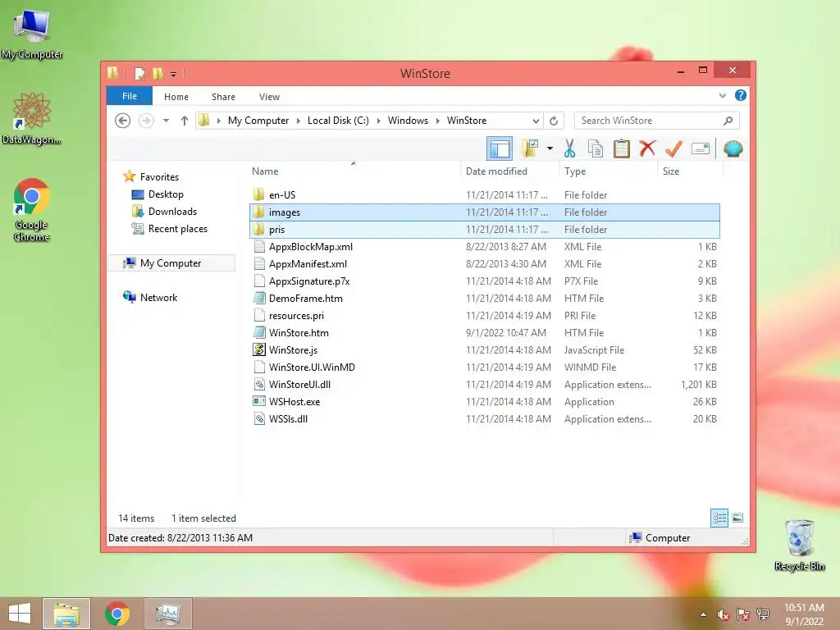The image size is (840, 630).
Task: Click the search magnifier icon
Action: click(728, 121)
